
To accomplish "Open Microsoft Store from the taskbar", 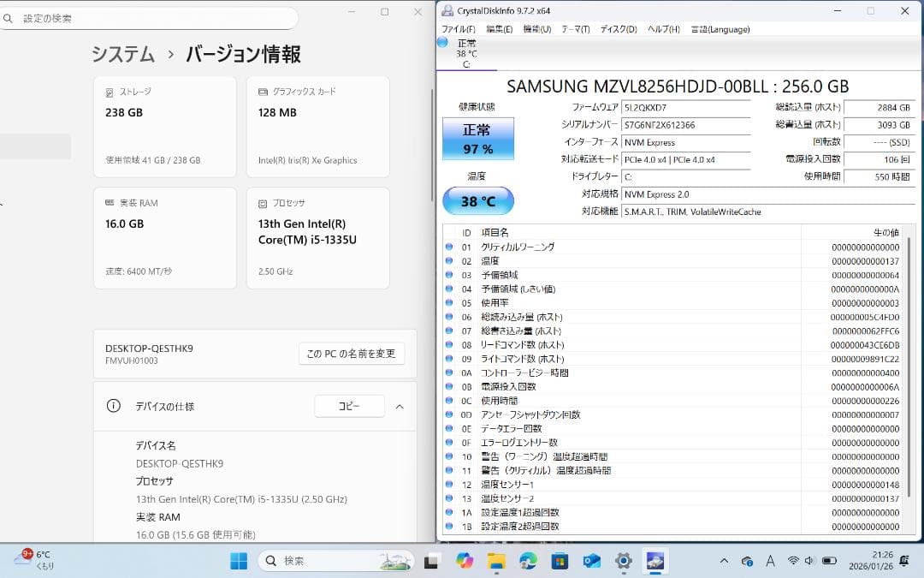I will 560,561.
